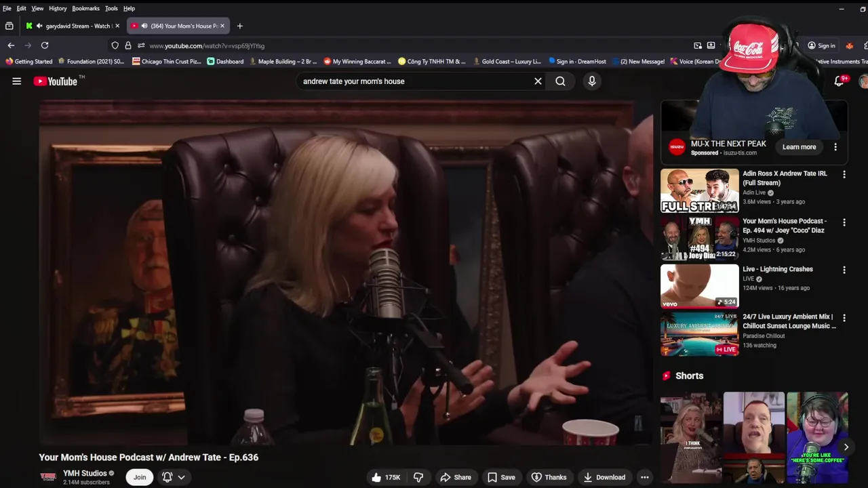Screen dimensions: 868x488
Task: Download the video
Action: tap(604, 477)
